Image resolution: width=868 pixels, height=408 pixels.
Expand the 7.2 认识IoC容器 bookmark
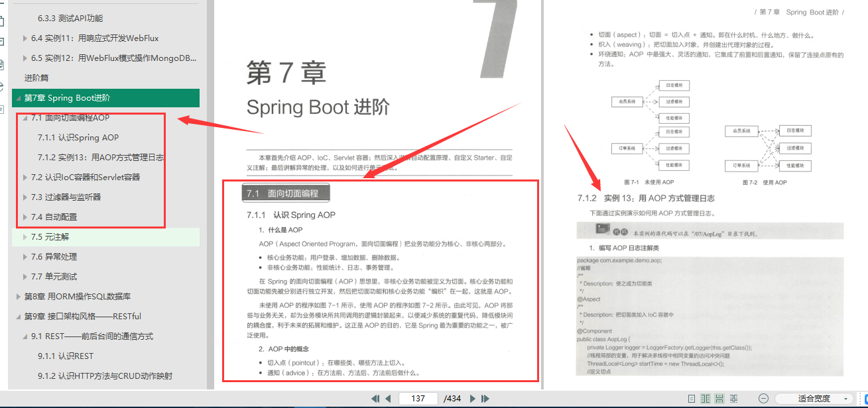(x=25, y=178)
